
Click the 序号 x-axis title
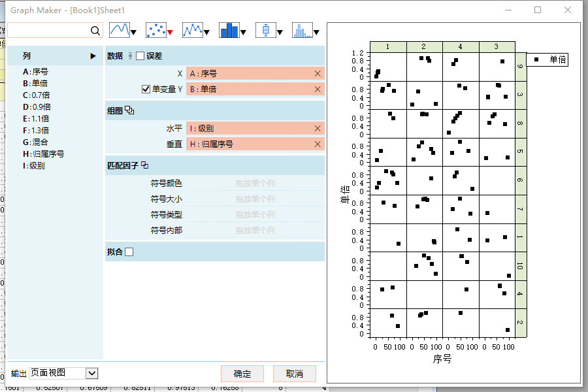442,359
